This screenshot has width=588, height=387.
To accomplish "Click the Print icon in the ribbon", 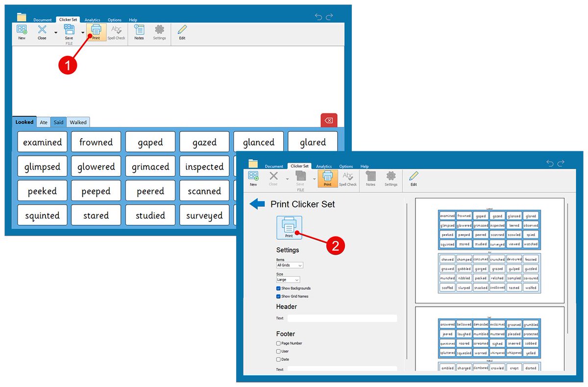I will click(x=97, y=30).
